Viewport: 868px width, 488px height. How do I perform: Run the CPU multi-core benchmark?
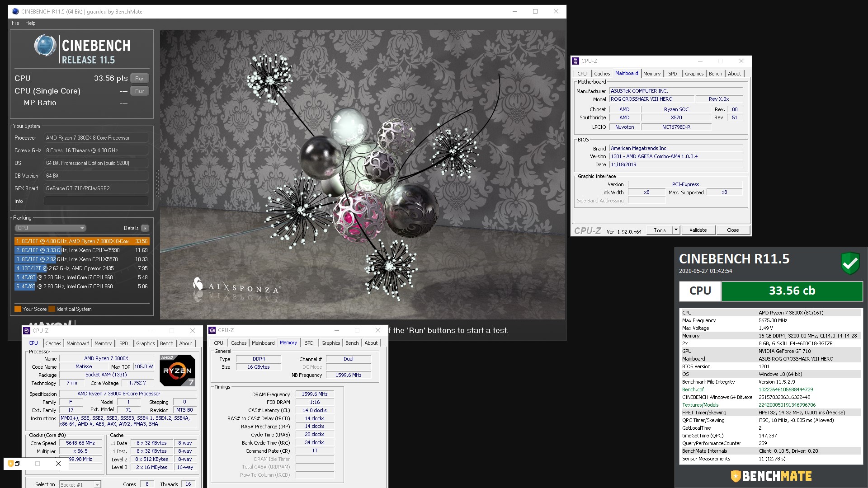(x=140, y=79)
